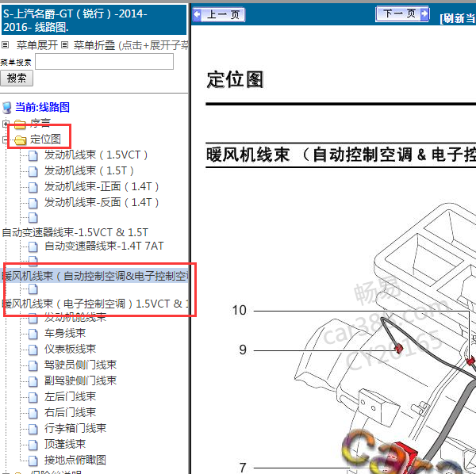Click page icon for 右后门线束

pos(33,413)
